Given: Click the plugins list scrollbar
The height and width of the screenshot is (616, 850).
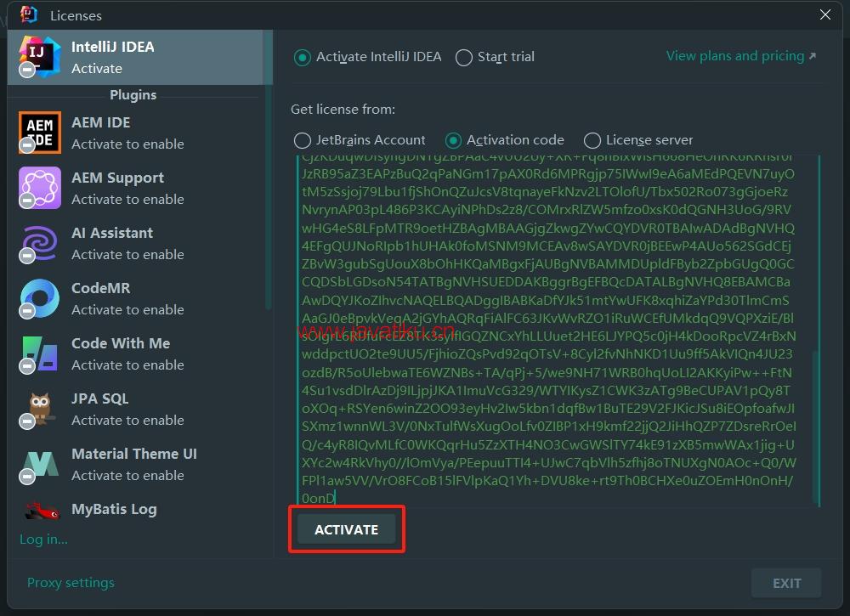Looking at the screenshot, I should [268, 170].
